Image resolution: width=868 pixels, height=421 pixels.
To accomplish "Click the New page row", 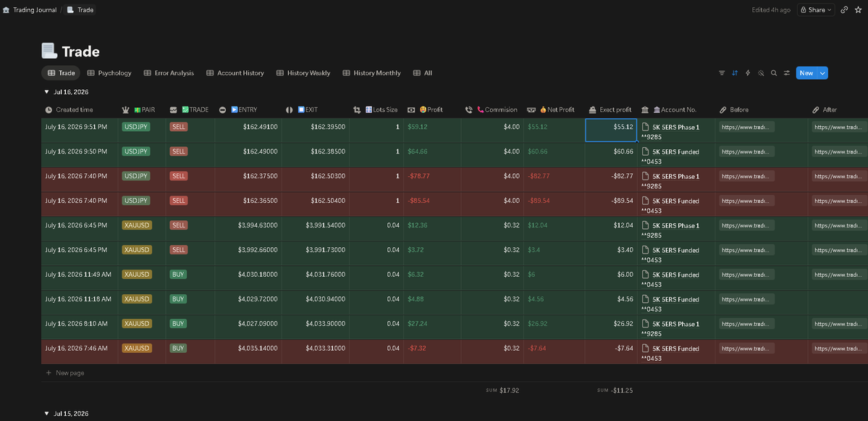I will click(x=65, y=372).
